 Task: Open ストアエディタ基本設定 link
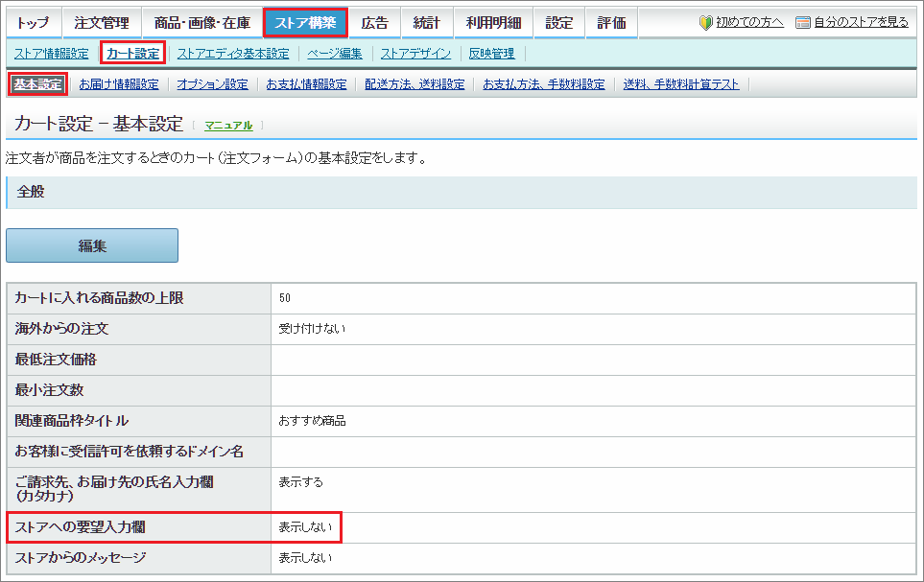click(233, 54)
